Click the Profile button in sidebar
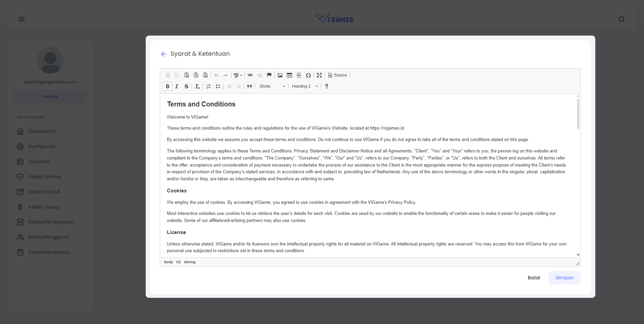The height and width of the screenshot is (324, 644). click(50, 97)
